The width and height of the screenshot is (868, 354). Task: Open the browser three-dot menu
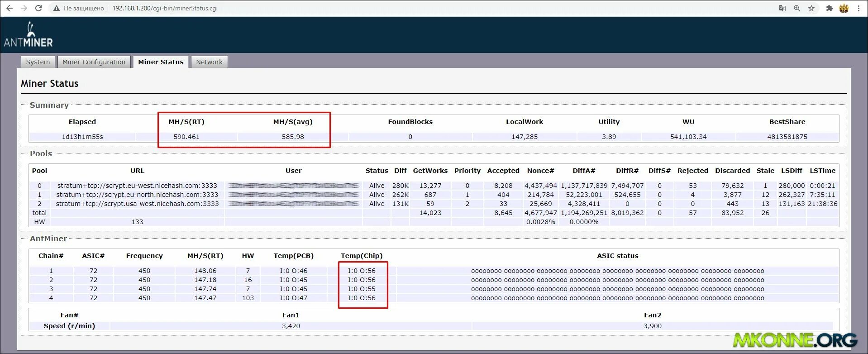[x=858, y=8]
